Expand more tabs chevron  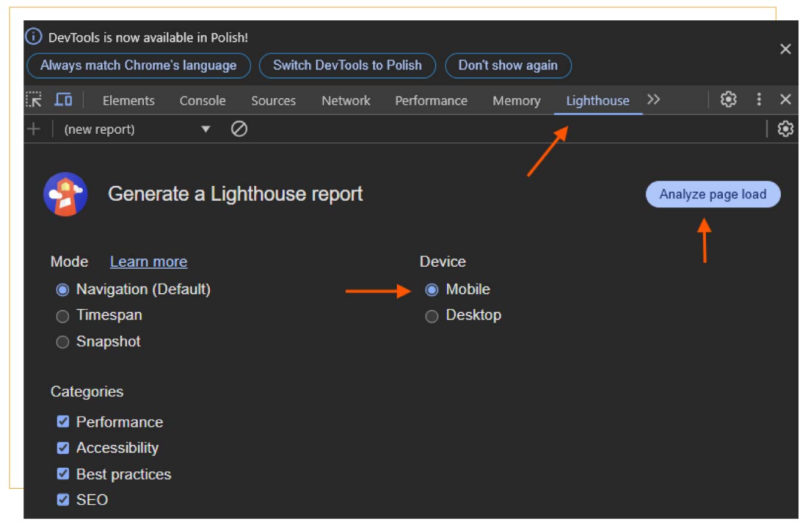[653, 100]
